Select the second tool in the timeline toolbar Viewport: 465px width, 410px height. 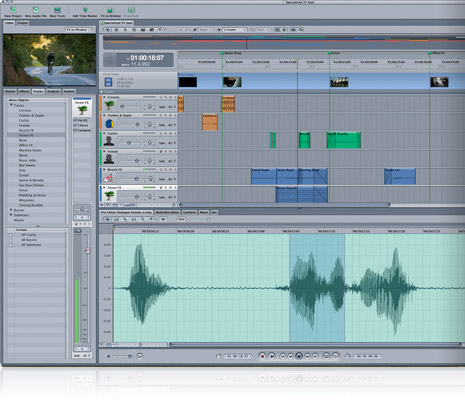click(x=116, y=30)
